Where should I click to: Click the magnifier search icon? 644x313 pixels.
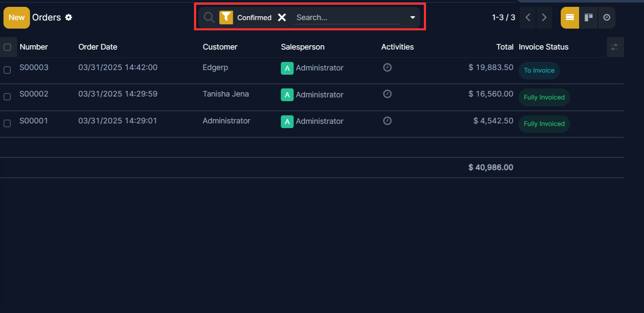pos(209,18)
